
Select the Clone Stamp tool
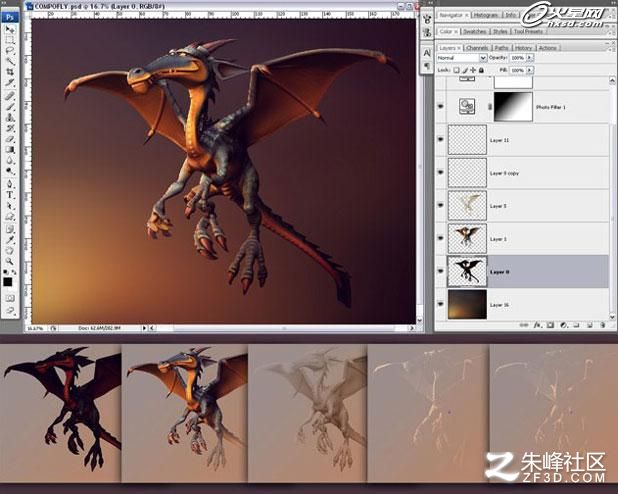click(x=10, y=117)
